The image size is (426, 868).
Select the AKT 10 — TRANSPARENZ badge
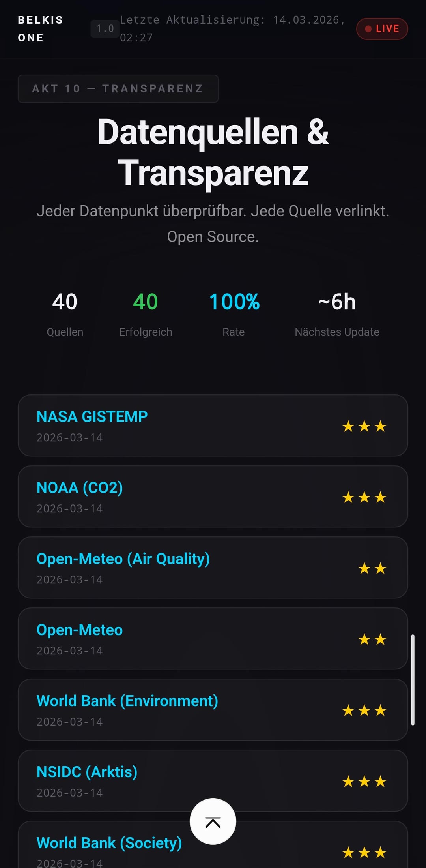(x=118, y=89)
